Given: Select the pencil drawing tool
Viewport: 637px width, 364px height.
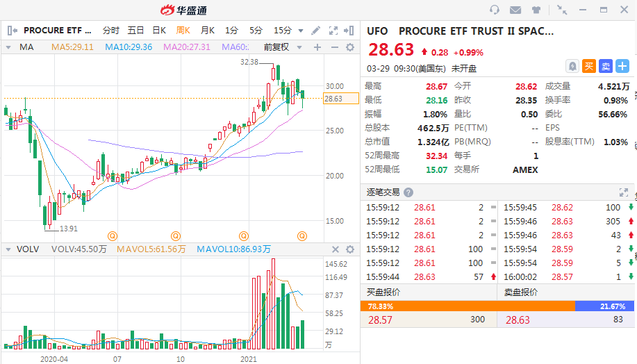Looking at the screenshot, I should pyautogui.click(x=315, y=31).
